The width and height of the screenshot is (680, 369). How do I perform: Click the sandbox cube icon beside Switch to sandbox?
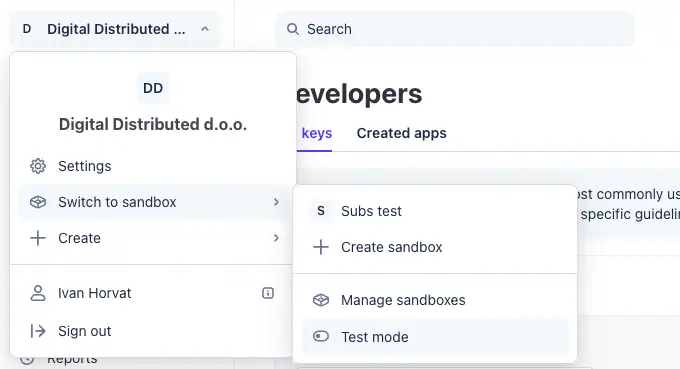coord(38,202)
